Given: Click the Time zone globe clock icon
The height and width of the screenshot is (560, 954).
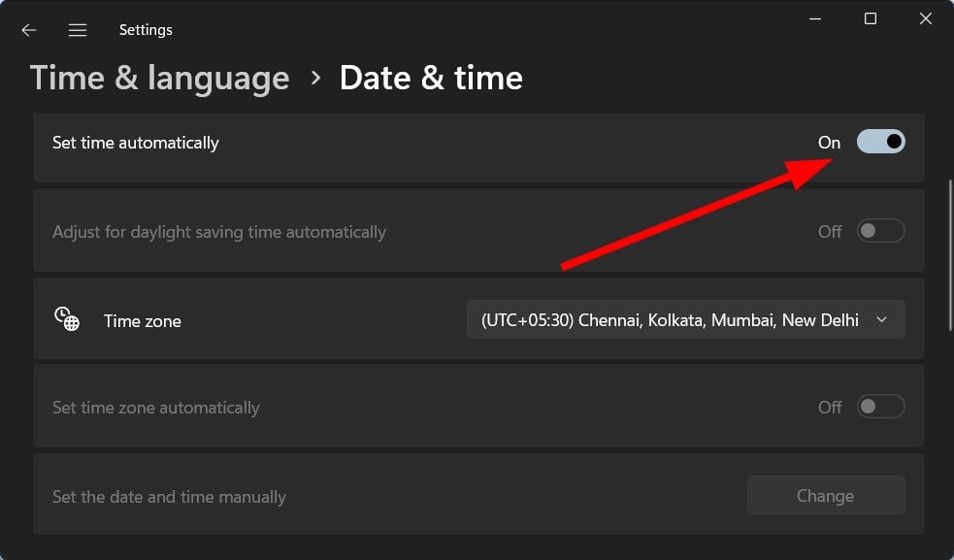Looking at the screenshot, I should (67, 319).
